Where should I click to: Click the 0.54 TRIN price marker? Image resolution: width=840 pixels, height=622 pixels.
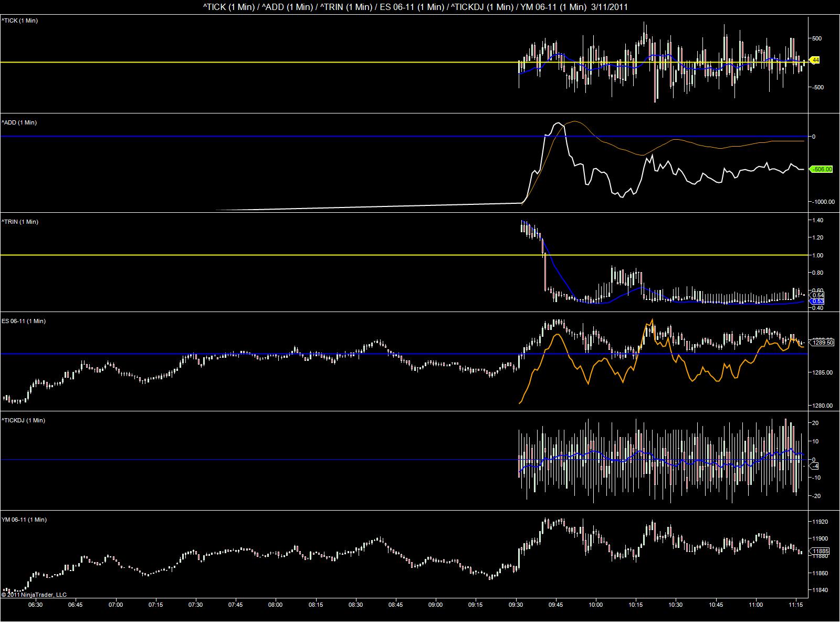(x=818, y=295)
